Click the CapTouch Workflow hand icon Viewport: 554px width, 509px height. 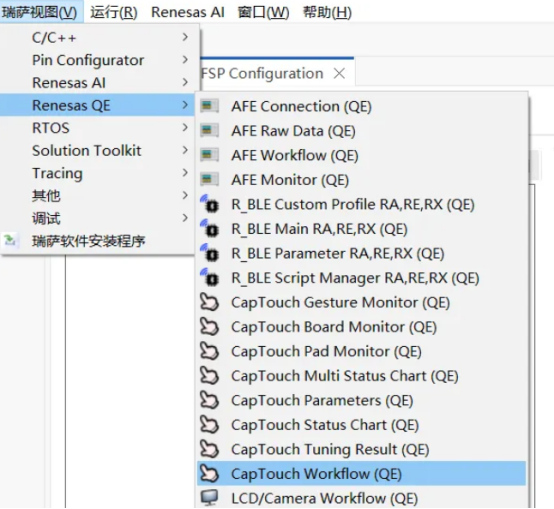(x=210, y=474)
